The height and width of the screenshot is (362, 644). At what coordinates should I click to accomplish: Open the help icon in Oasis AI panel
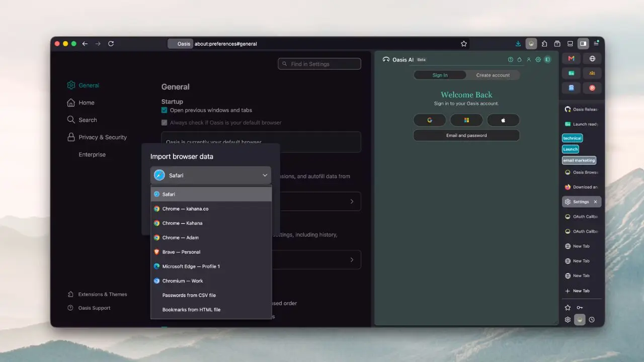511,59
